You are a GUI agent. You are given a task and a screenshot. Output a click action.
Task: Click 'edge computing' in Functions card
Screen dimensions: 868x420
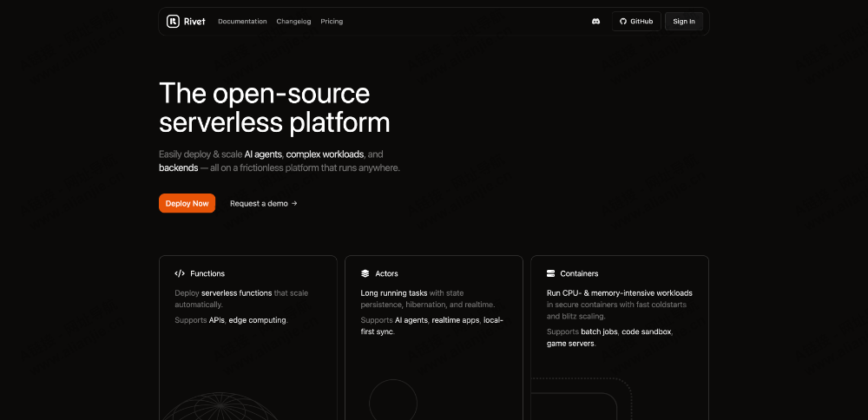258,320
